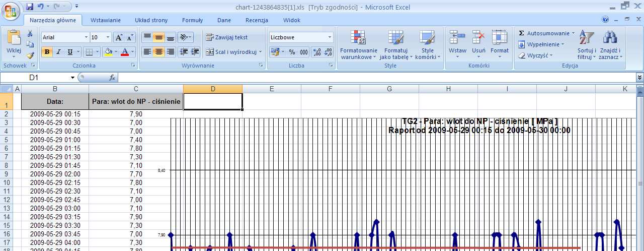Switch to the Układ strony tab

click(151, 20)
